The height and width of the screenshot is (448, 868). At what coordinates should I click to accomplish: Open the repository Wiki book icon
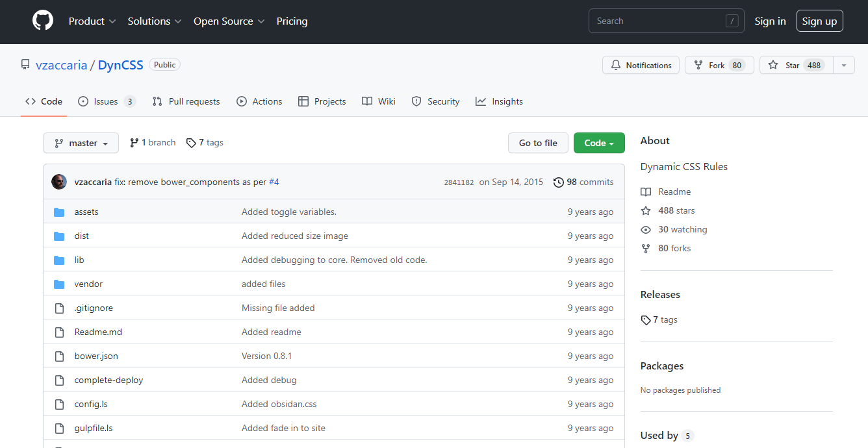tap(367, 101)
